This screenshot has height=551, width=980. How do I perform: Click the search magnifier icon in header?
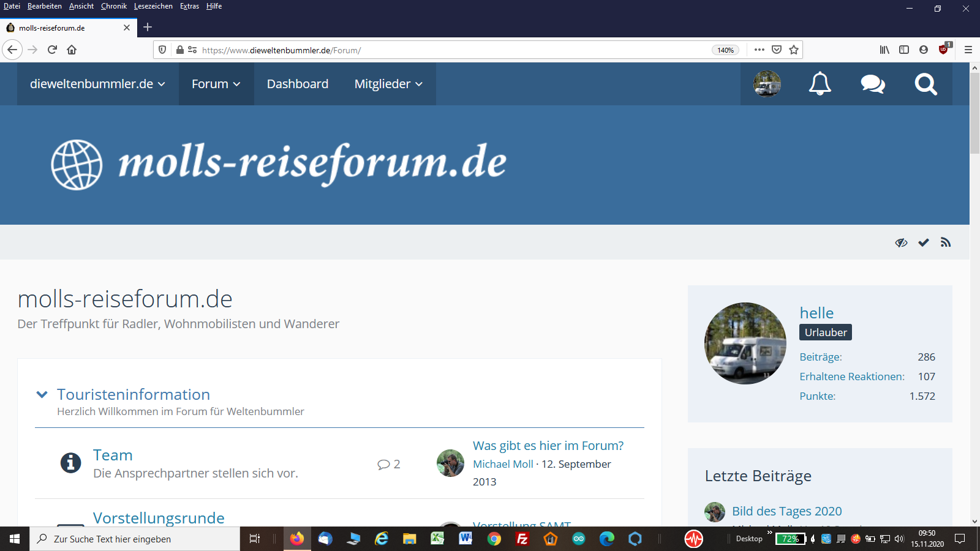(925, 84)
